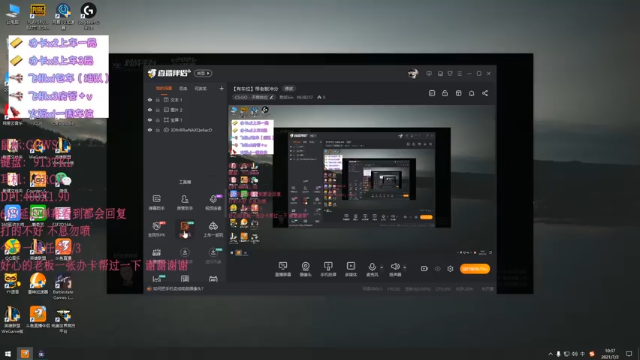Open the orange toolbox tool under the cursor
Image resolution: width=640 pixels, height=360 pixels.
[185, 229]
